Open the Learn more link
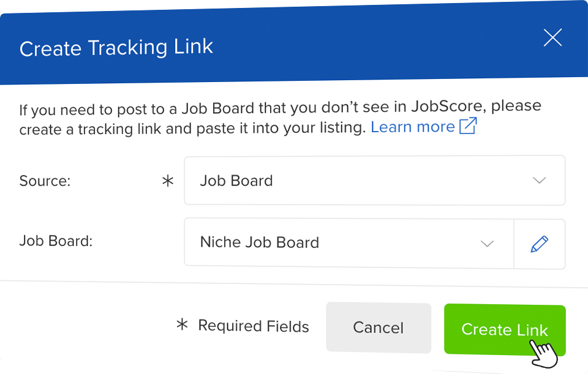 point(413,127)
